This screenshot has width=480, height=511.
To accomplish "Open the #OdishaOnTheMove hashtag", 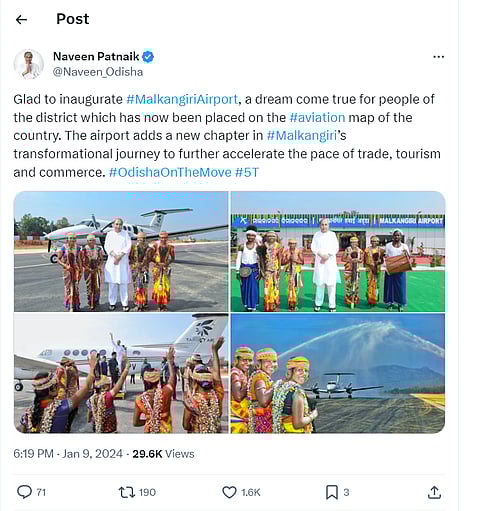I will click(170, 172).
